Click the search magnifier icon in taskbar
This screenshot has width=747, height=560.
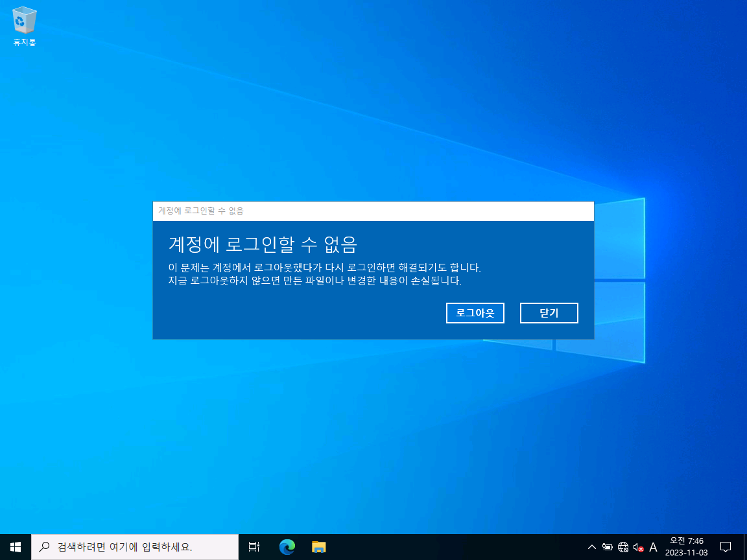pos(44,547)
